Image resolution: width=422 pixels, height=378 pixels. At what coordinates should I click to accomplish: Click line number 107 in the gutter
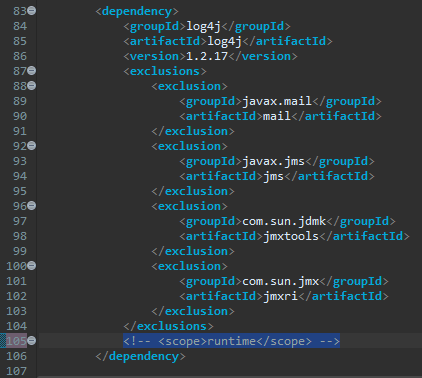click(17, 371)
